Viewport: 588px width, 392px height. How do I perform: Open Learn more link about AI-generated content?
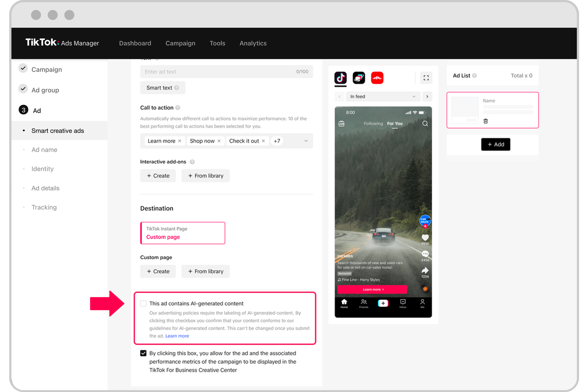177,336
